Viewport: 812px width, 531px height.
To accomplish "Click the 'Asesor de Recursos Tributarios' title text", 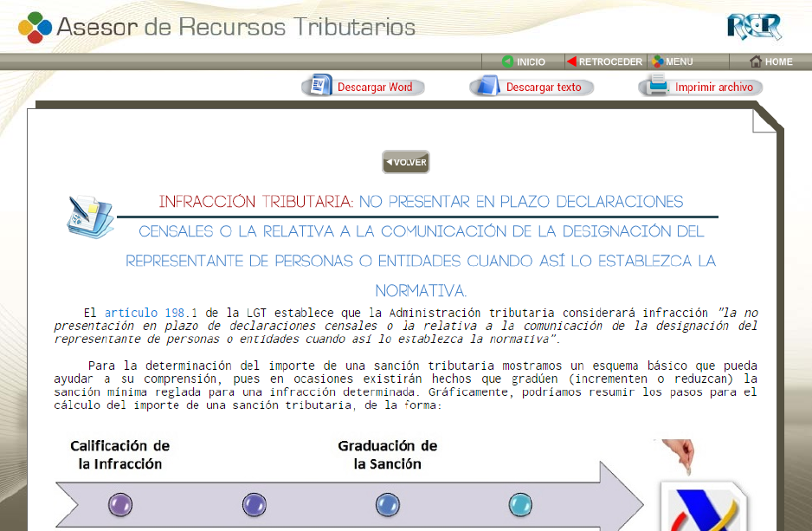I will (x=236, y=27).
